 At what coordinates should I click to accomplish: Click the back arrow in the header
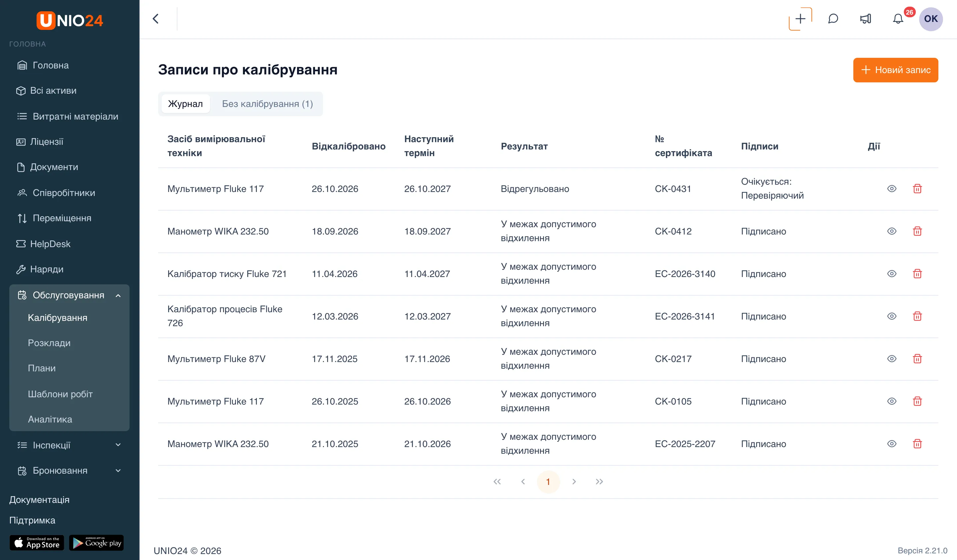156,19
